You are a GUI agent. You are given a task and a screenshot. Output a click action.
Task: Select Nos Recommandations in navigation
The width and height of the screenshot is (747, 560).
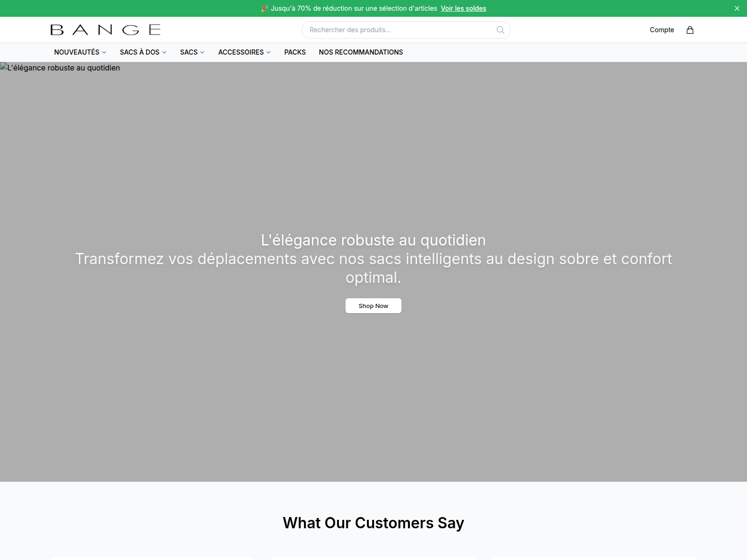(x=361, y=52)
